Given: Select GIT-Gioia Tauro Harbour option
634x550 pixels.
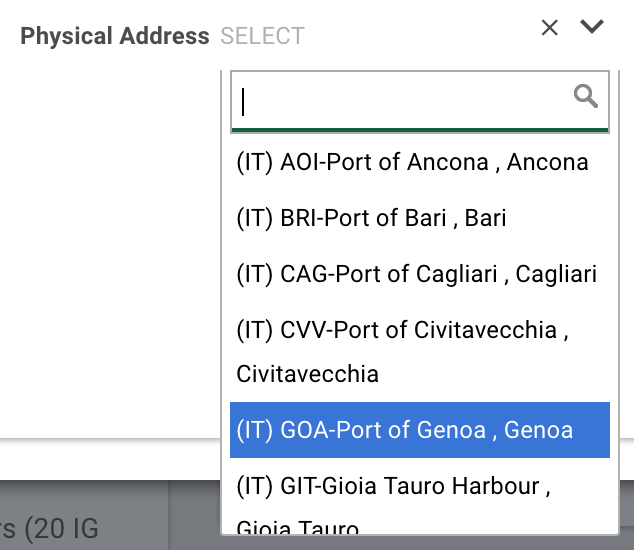Looking at the screenshot, I should click(x=394, y=486).
